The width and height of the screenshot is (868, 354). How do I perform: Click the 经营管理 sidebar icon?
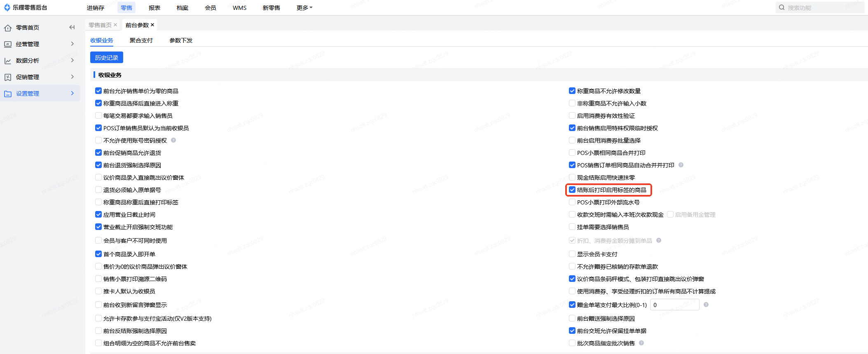pyautogui.click(x=8, y=44)
